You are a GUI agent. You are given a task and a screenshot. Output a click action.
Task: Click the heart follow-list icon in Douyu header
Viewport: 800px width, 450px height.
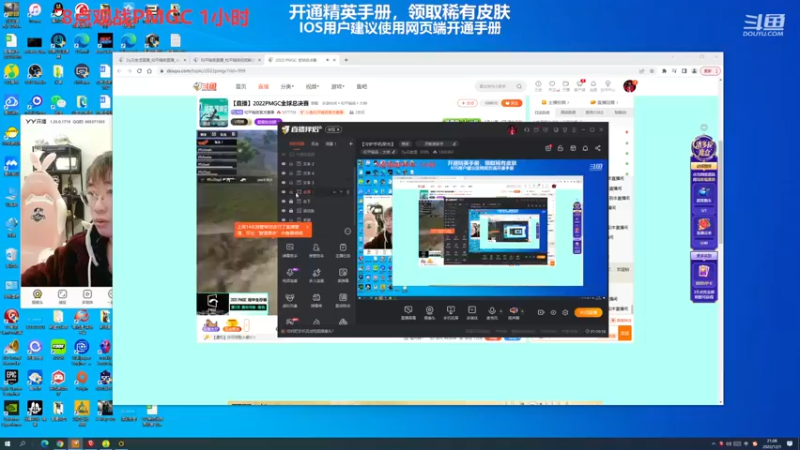point(552,84)
